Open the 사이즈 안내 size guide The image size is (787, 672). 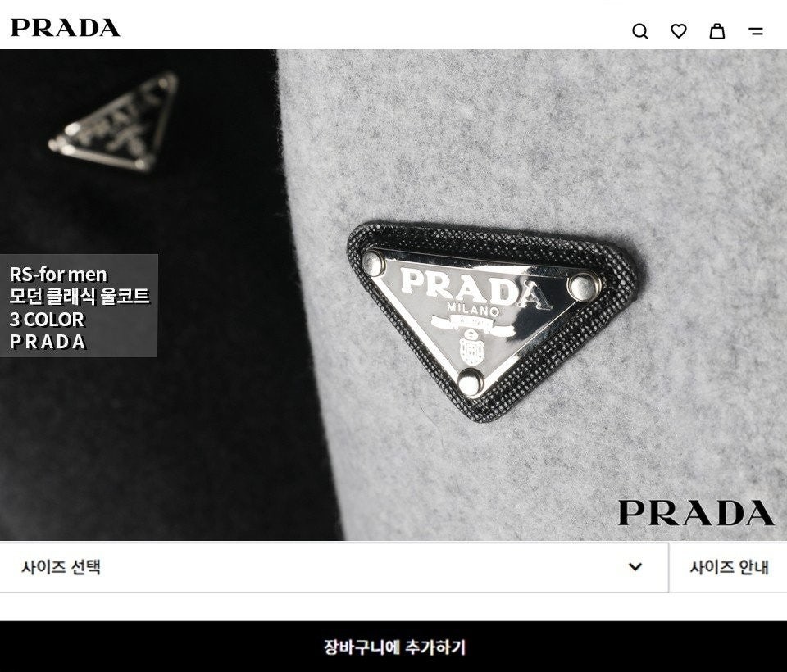pyautogui.click(x=728, y=567)
